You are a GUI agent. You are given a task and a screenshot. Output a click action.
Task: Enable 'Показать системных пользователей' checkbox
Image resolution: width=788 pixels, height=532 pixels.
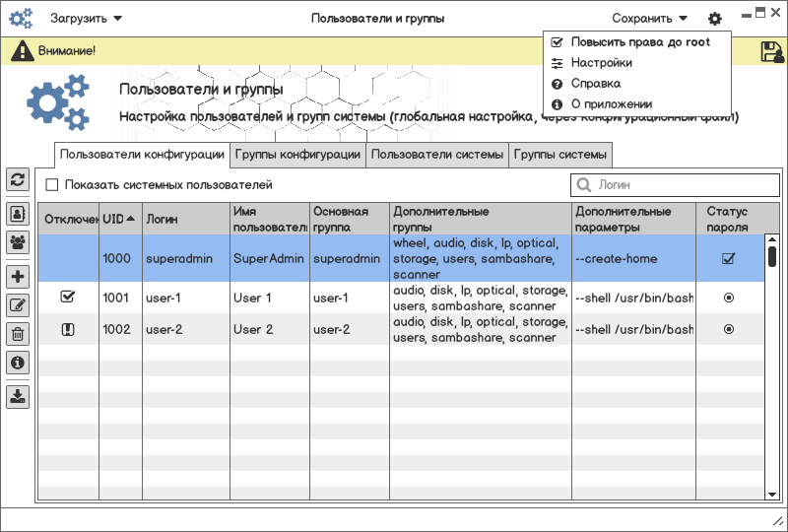tap(52, 184)
